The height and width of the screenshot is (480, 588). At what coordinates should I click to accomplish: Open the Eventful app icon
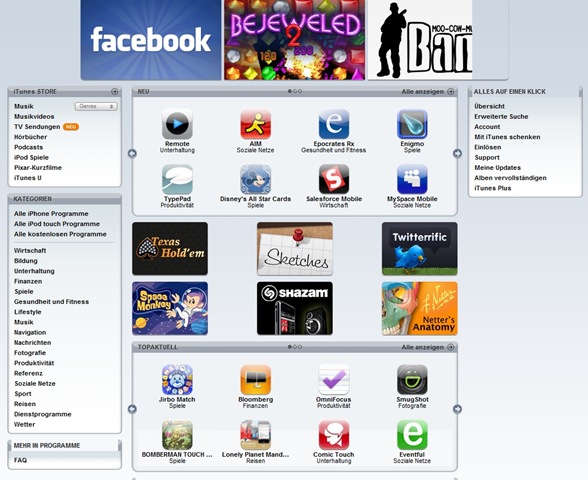click(412, 435)
